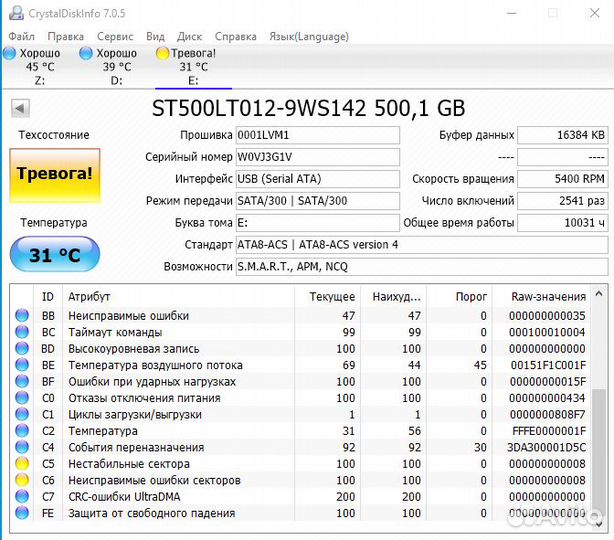Open the Сервис menu

pos(115,36)
